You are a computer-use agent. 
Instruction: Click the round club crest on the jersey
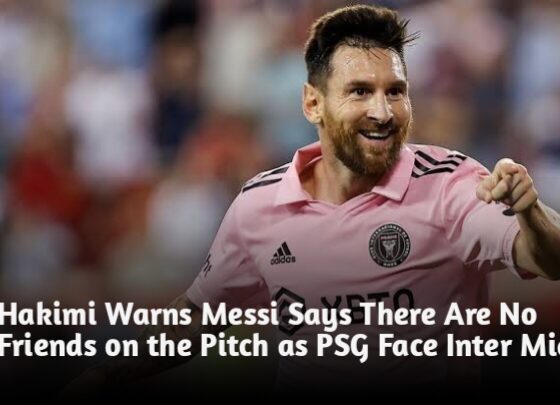pos(390,246)
